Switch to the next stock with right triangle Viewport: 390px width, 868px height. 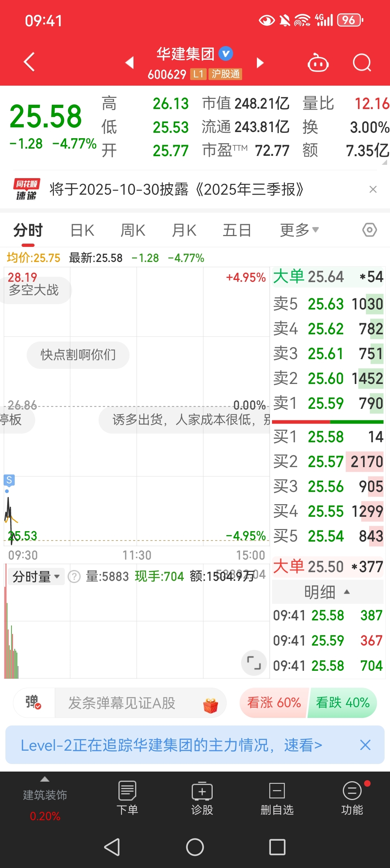[x=260, y=63]
